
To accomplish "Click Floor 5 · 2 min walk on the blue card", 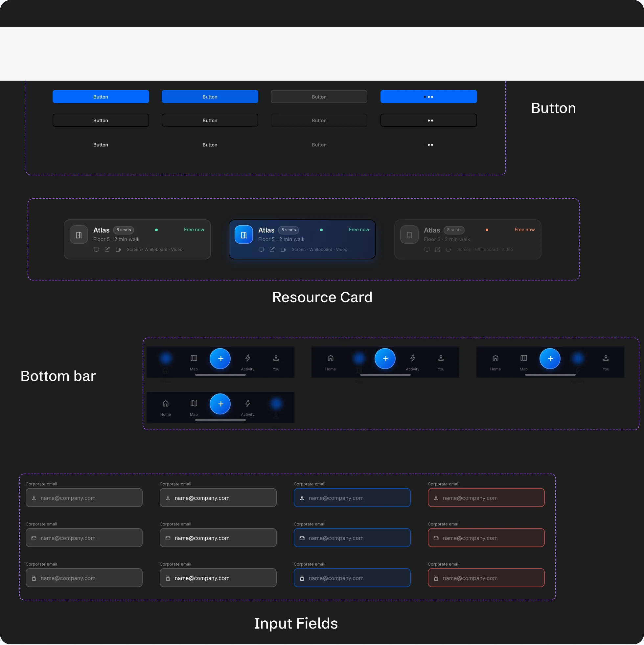I will pyautogui.click(x=281, y=239).
